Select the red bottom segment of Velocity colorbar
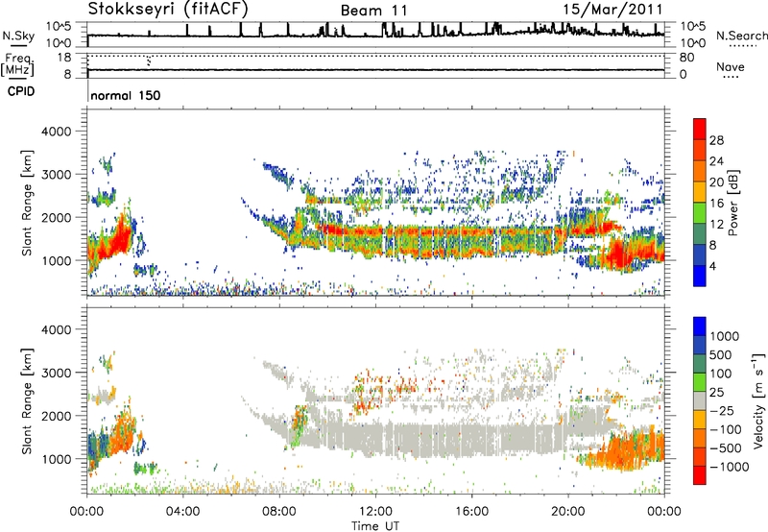The image size is (768, 532). 700,475
